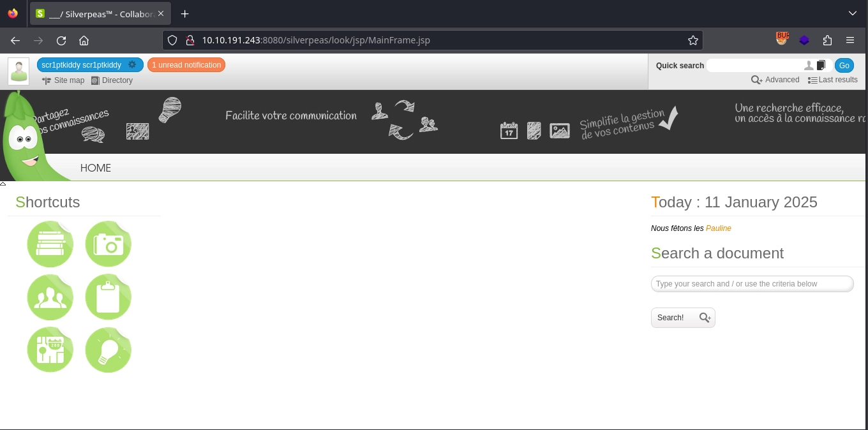Bookmark this page with star icon
The height and width of the screenshot is (430, 868).
pos(693,40)
